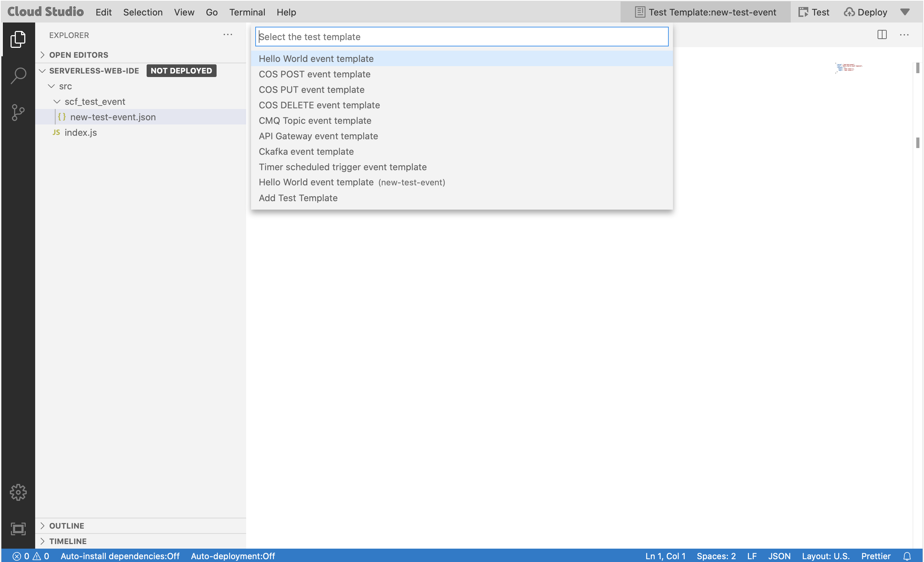Choose COS PUT event template

point(311,90)
